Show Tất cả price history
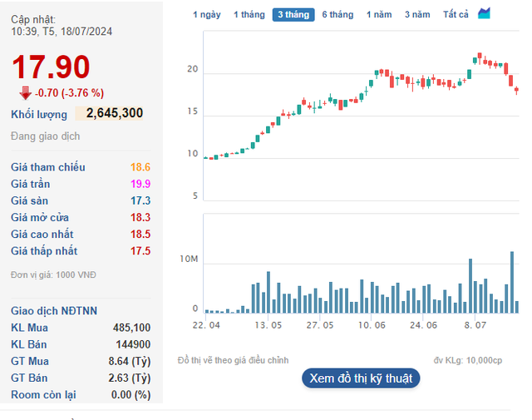Screen dimensions: 532x420 coord(456,15)
